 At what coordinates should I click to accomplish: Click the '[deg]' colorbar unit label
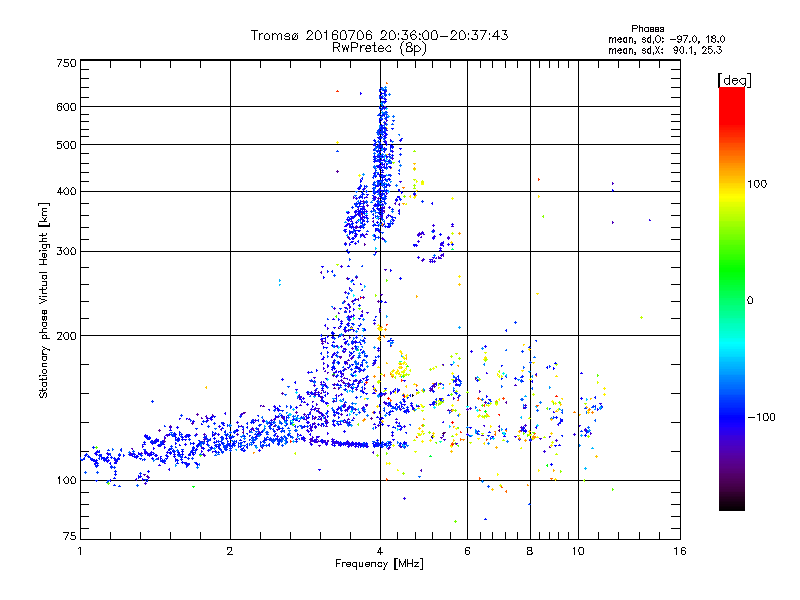[734, 80]
